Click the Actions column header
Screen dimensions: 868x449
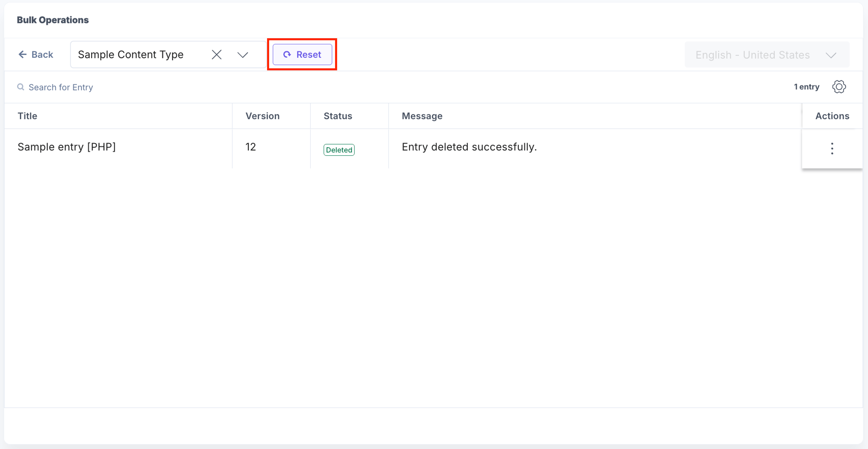point(832,116)
